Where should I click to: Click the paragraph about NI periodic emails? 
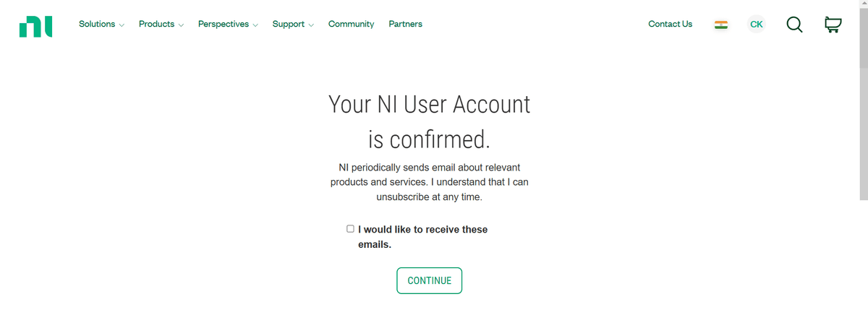point(429,182)
